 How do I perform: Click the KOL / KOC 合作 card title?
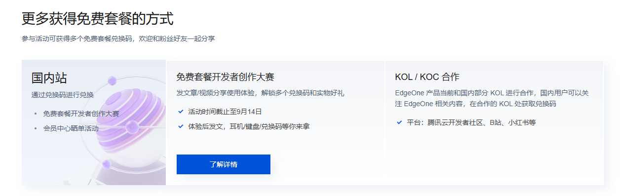(427, 77)
